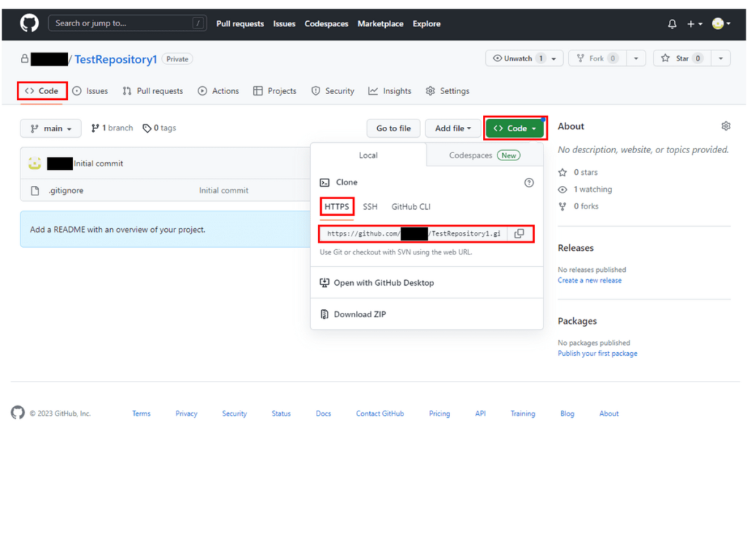The height and width of the screenshot is (560, 747).
Task: Go to Codespaces in top navigation
Action: coord(326,24)
